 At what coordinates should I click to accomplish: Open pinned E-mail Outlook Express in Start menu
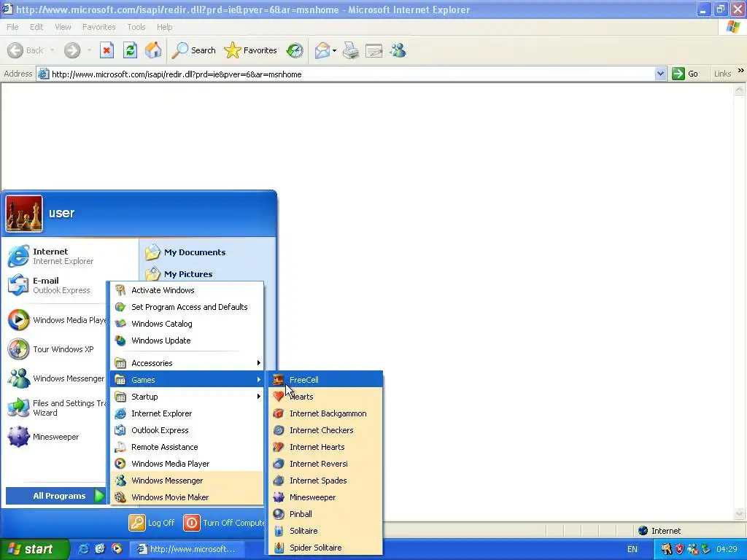pos(56,285)
